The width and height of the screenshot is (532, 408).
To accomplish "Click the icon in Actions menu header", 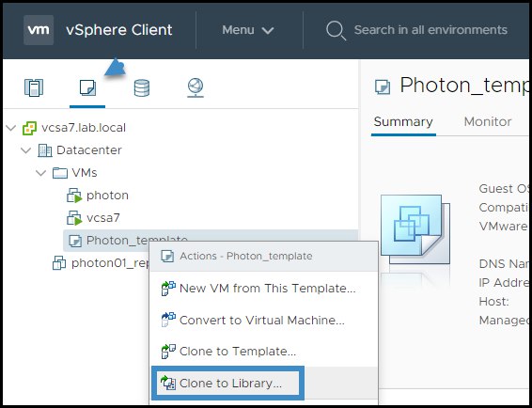I will click(167, 256).
